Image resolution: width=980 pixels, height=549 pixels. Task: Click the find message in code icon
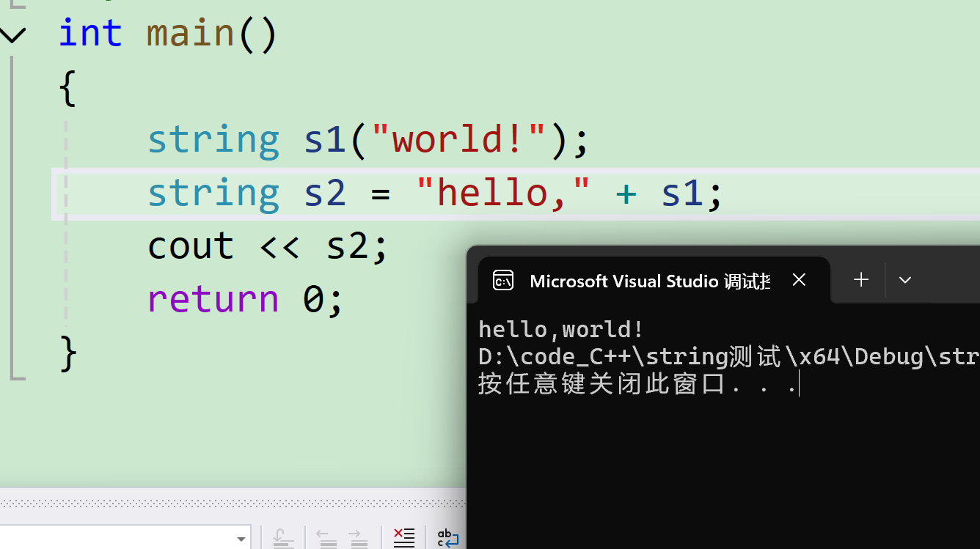(283, 537)
